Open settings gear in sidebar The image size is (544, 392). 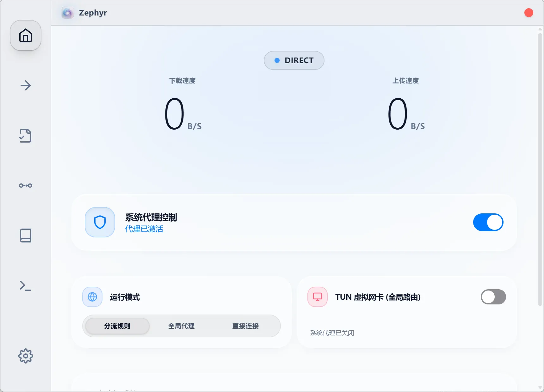[26, 356]
